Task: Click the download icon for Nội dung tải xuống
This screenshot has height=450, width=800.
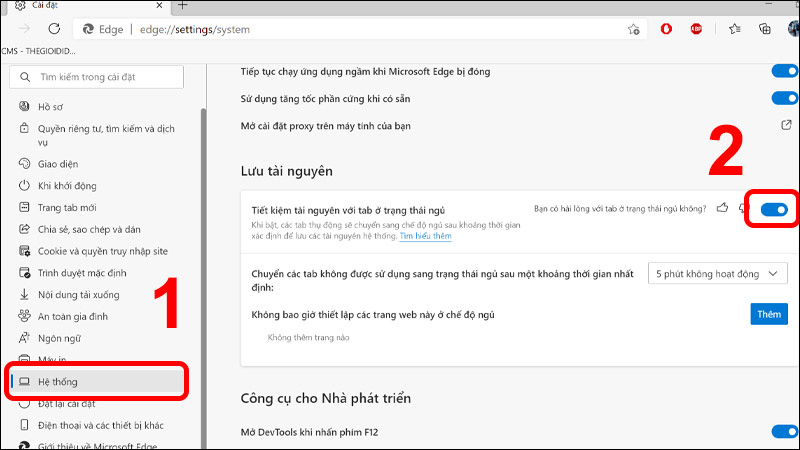Action: tap(24, 294)
